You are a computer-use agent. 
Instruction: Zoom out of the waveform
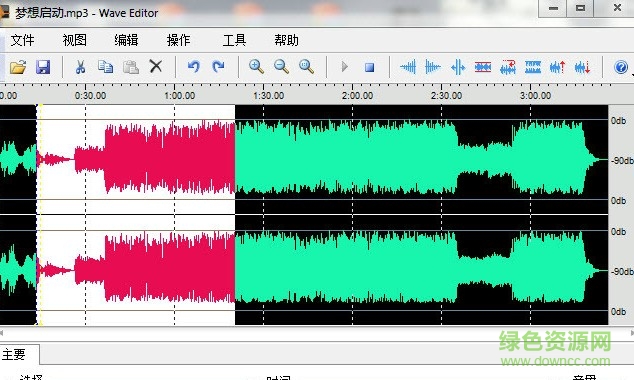281,67
